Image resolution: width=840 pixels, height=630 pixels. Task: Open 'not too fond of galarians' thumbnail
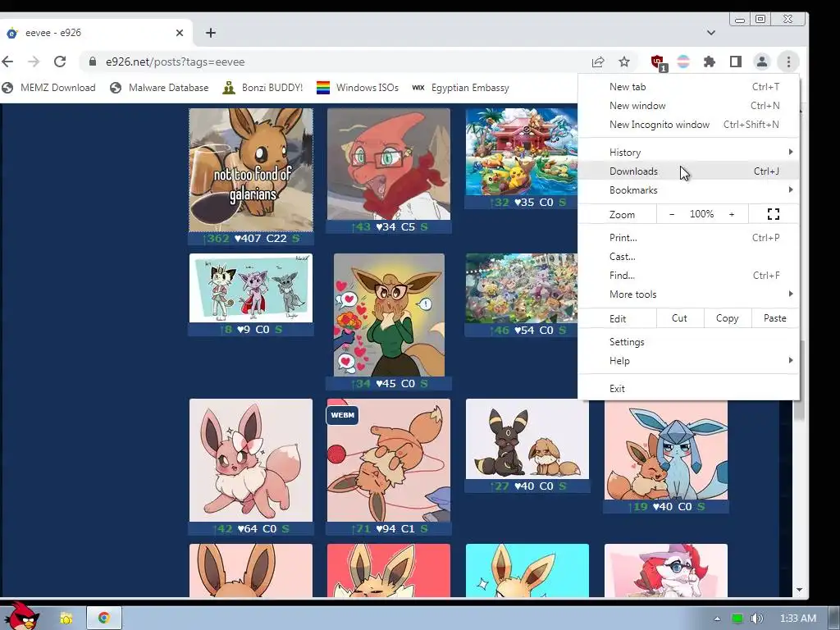point(251,170)
